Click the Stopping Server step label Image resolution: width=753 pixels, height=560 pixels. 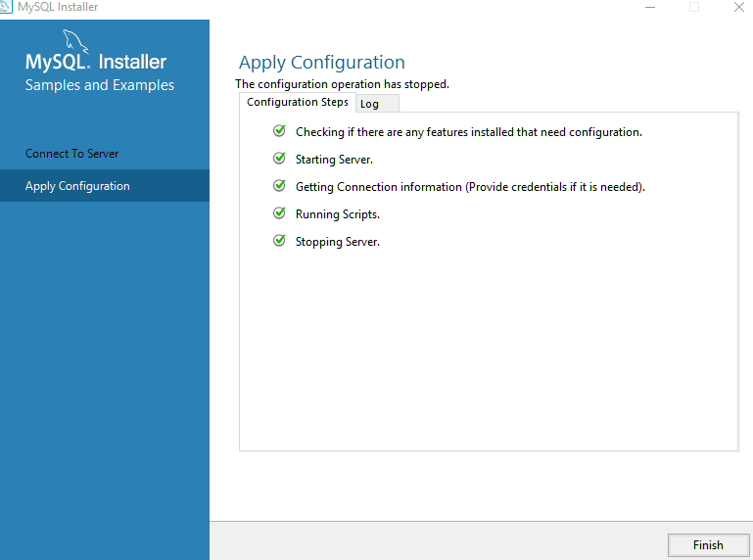[x=337, y=242]
